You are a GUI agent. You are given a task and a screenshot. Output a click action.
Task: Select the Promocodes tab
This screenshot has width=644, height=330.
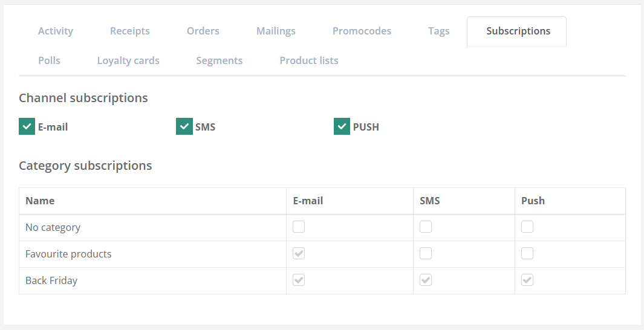pyautogui.click(x=362, y=31)
